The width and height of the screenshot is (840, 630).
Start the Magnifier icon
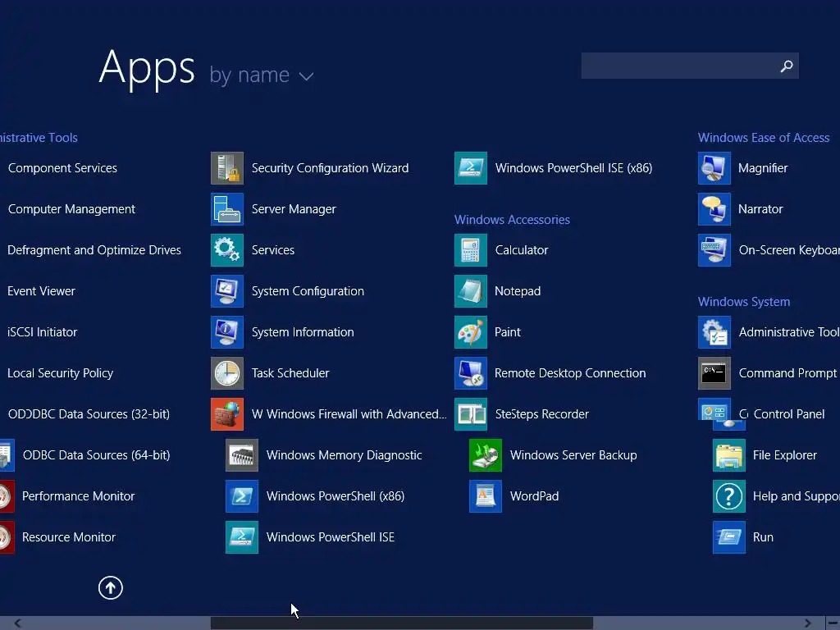pyautogui.click(x=714, y=168)
